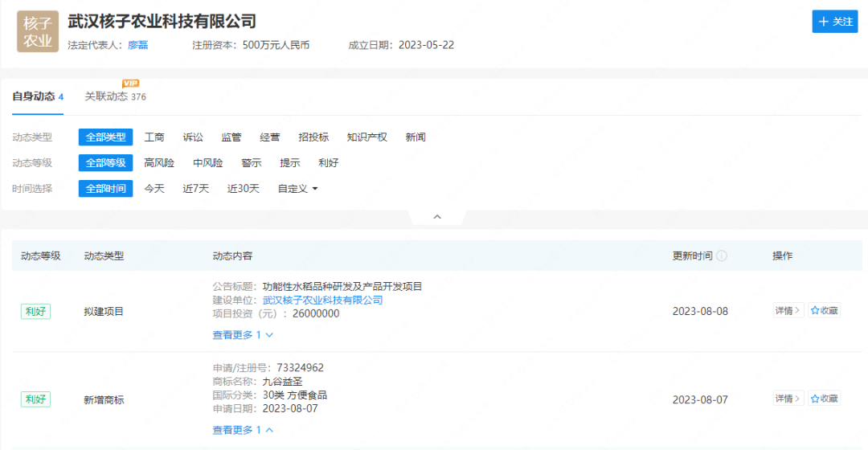Viewport: 868px width, 450px height.
Task: Click the 利好 tag in 拟建项目 row
Action: click(x=35, y=311)
